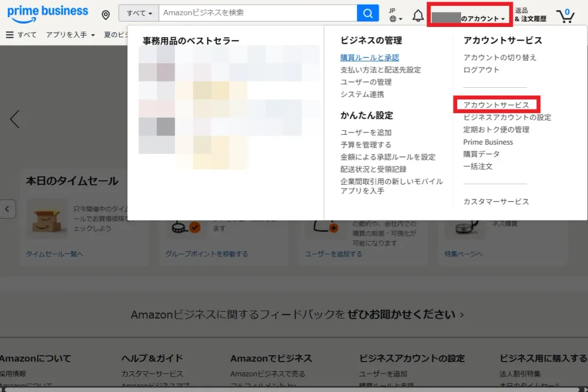588x392 pixels.
Task: Open 購買データ
Action: (481, 154)
